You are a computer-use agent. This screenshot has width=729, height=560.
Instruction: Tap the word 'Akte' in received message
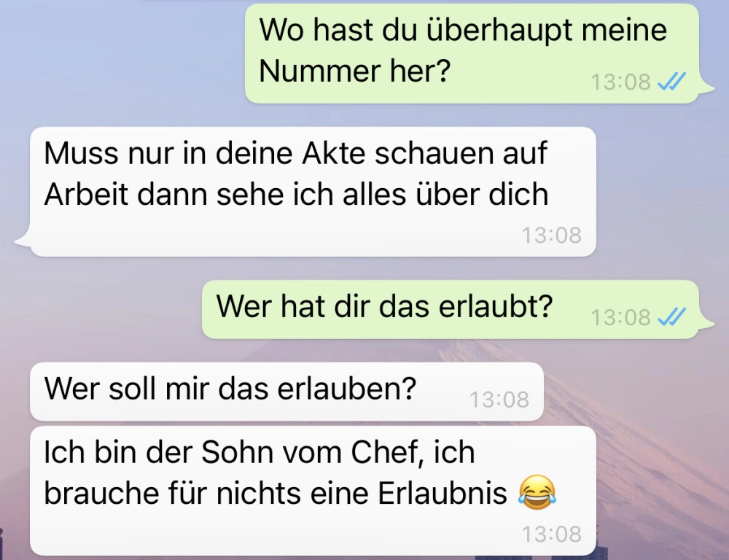pos(334,153)
